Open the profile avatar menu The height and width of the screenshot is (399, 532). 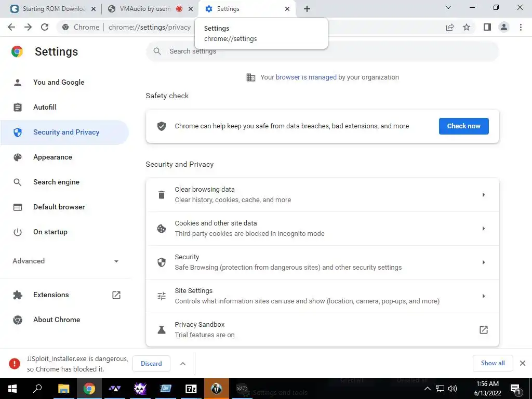(504, 27)
